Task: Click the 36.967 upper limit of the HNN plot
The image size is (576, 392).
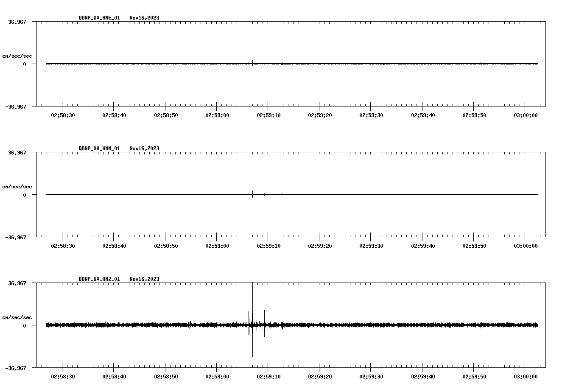Action: click(17, 152)
